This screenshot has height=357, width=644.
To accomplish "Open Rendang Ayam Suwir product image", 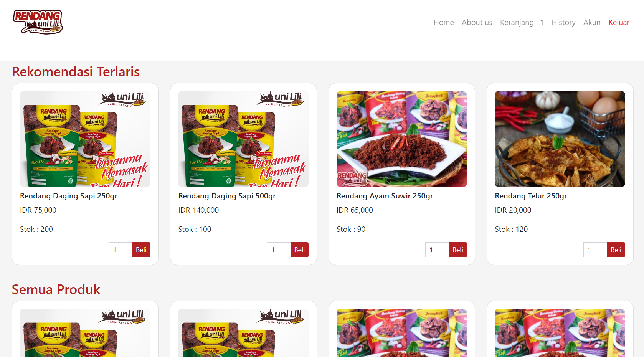I will 402,139.
